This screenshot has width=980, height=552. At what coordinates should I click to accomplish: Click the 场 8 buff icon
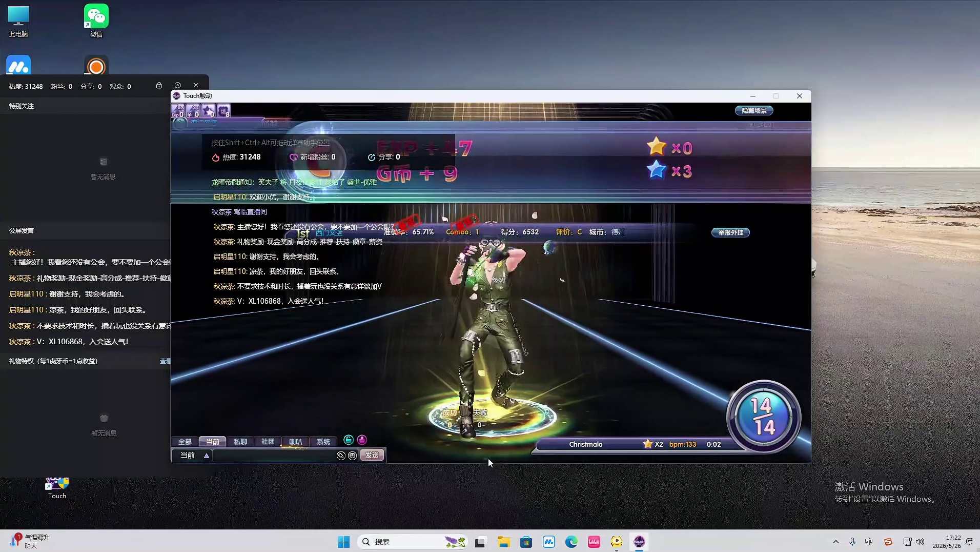pos(224,111)
